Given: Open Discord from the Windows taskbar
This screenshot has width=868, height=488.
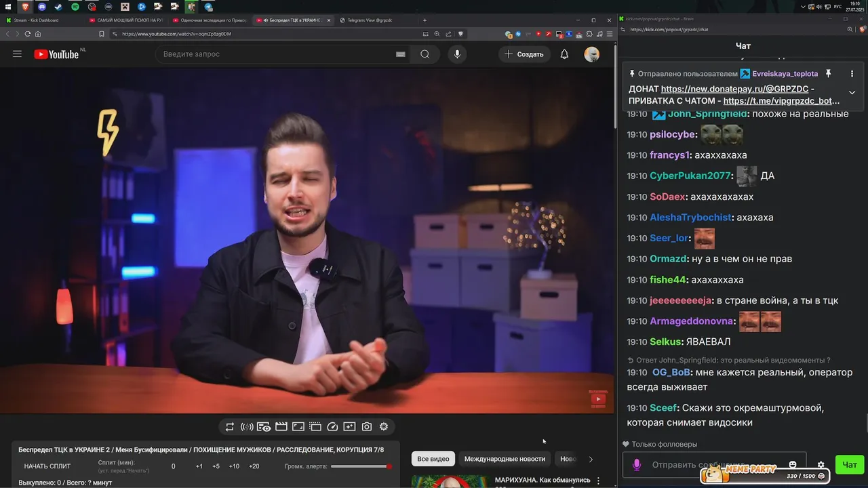Looking at the screenshot, I should pos(42,6).
